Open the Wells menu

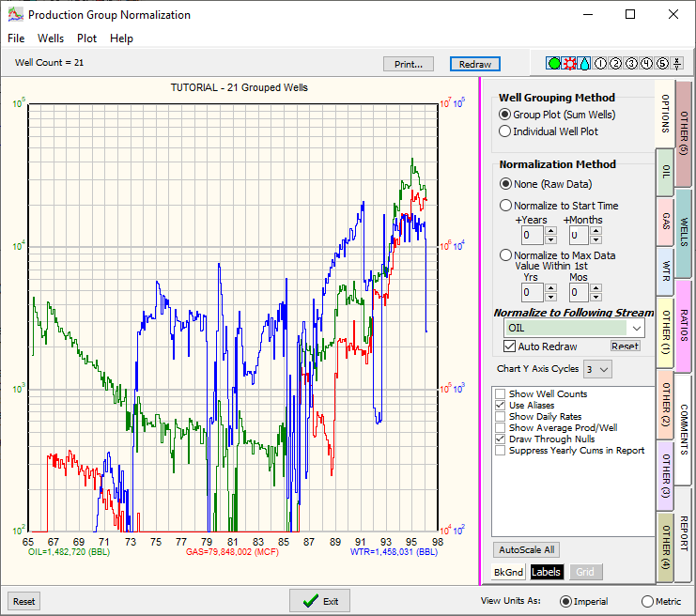pyautogui.click(x=51, y=38)
